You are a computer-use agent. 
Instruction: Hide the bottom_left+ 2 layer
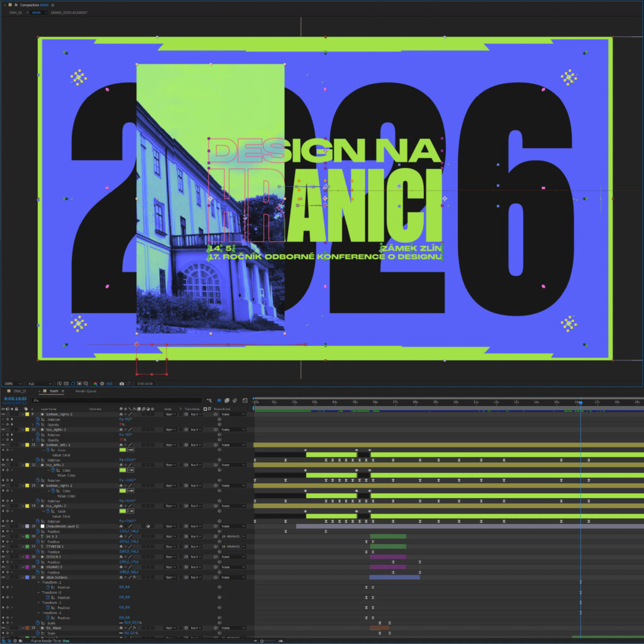(x=3, y=445)
